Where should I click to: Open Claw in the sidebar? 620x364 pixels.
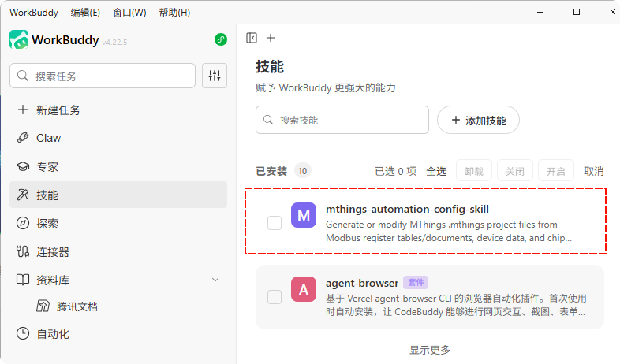(x=118, y=138)
